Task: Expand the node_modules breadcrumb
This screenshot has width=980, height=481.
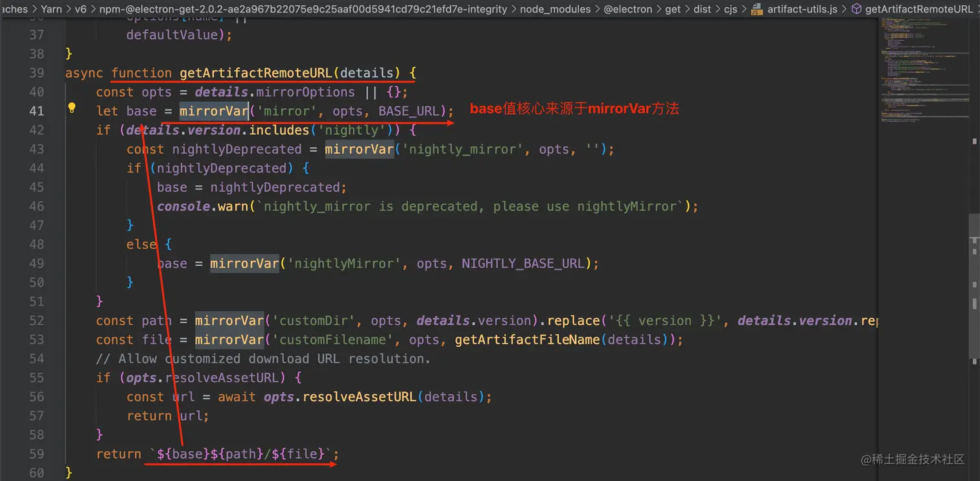Action: [x=555, y=9]
